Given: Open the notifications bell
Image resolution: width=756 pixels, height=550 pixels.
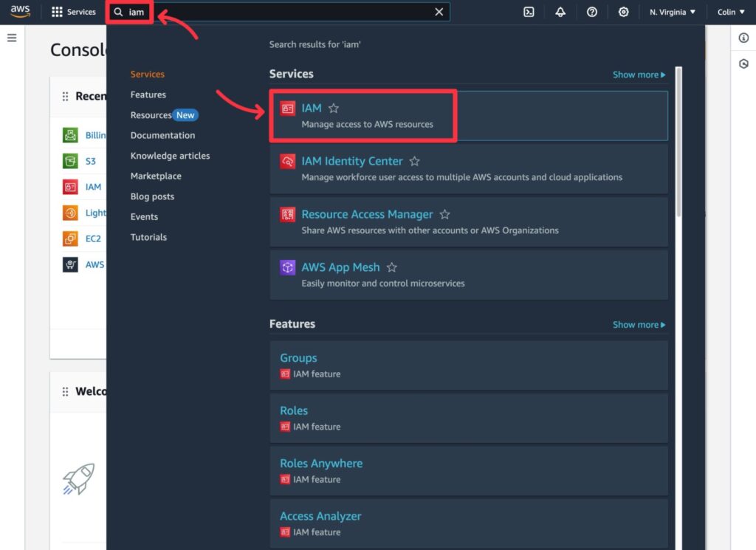Looking at the screenshot, I should (x=560, y=12).
